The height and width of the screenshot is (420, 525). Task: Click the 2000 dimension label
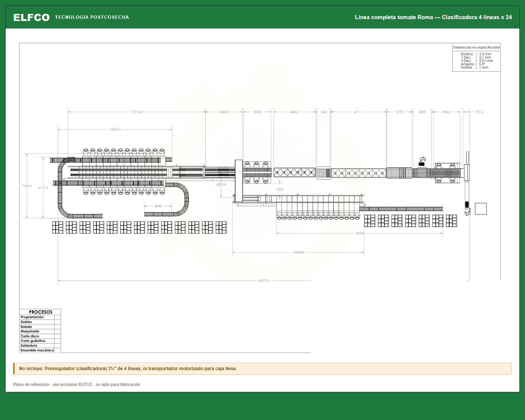(x=422, y=112)
